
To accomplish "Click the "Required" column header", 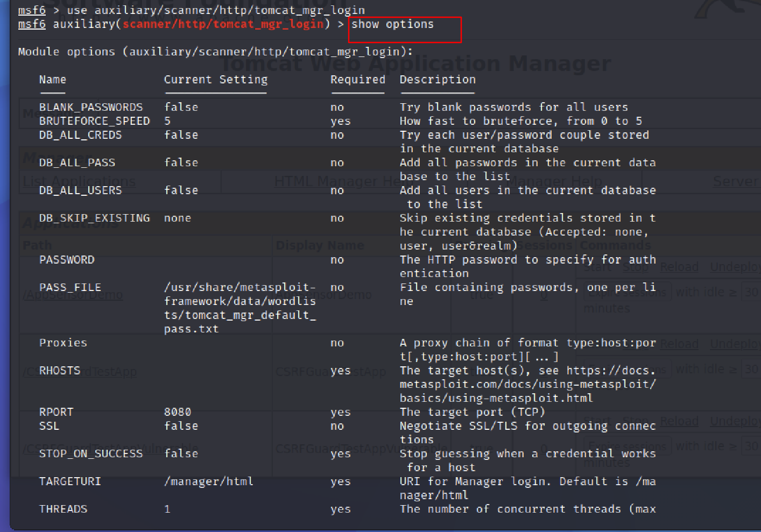I will (x=357, y=80).
